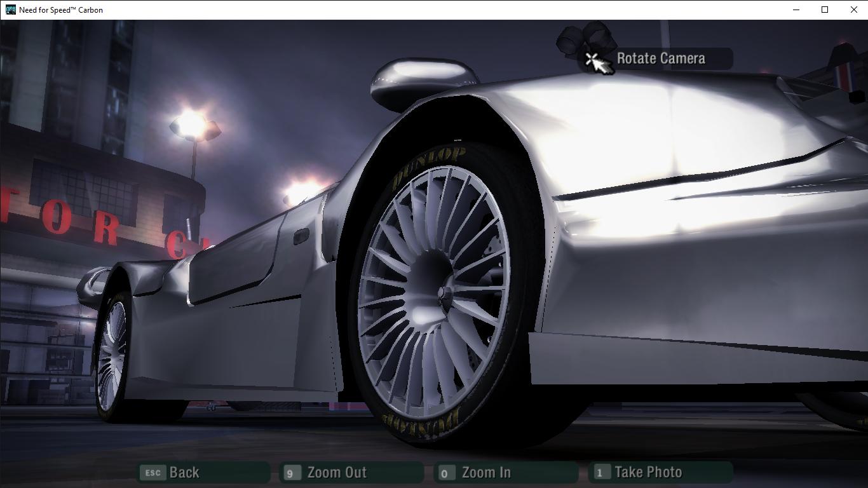
Task: Click the Take Photo button
Action: pyautogui.click(x=661, y=473)
